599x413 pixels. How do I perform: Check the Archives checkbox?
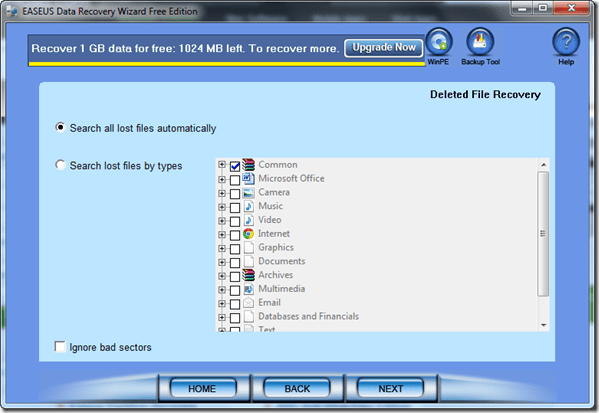pyautogui.click(x=235, y=277)
